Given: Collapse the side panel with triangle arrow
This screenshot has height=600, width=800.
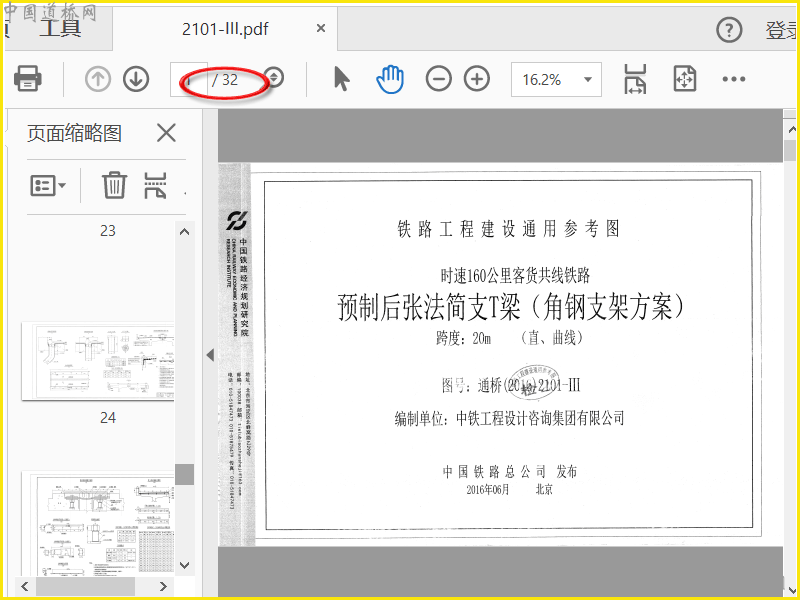Looking at the screenshot, I should [210, 355].
